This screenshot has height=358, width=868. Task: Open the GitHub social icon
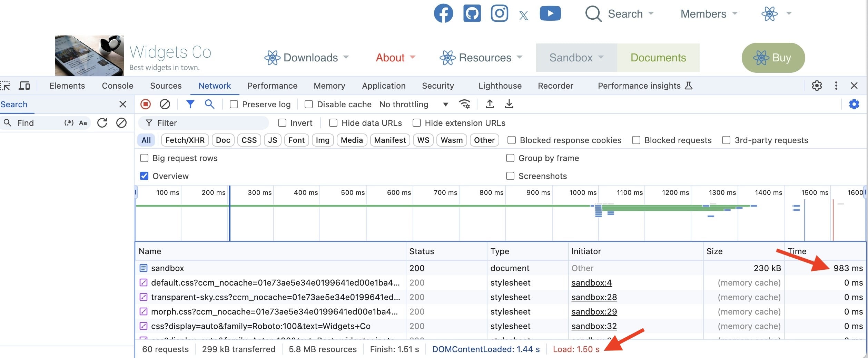[x=472, y=14]
